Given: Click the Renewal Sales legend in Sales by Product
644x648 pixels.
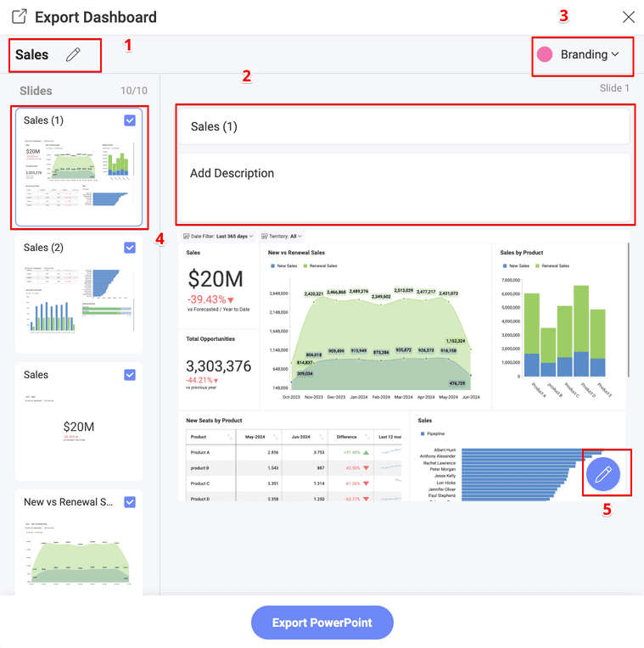Looking at the screenshot, I should click(x=552, y=265).
